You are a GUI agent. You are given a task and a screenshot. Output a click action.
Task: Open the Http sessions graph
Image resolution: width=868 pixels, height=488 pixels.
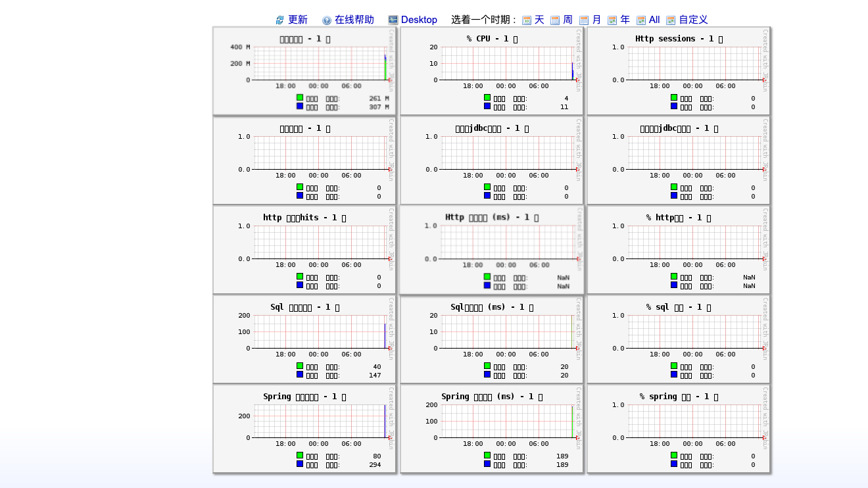coord(678,71)
